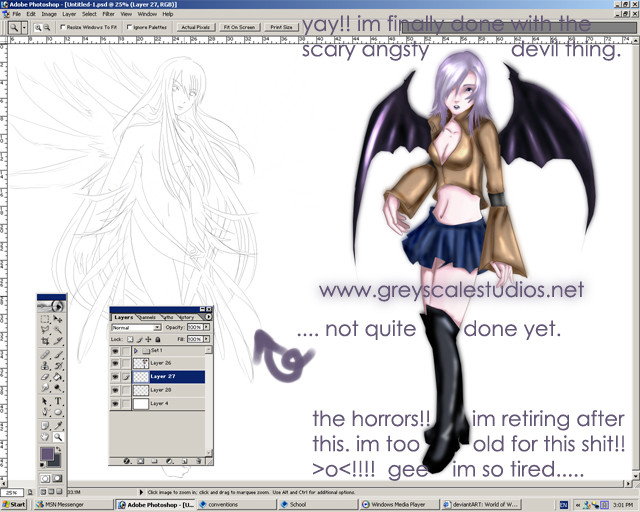Click Create New Layer icon
The width and height of the screenshot is (640, 512).
pyautogui.click(x=184, y=461)
